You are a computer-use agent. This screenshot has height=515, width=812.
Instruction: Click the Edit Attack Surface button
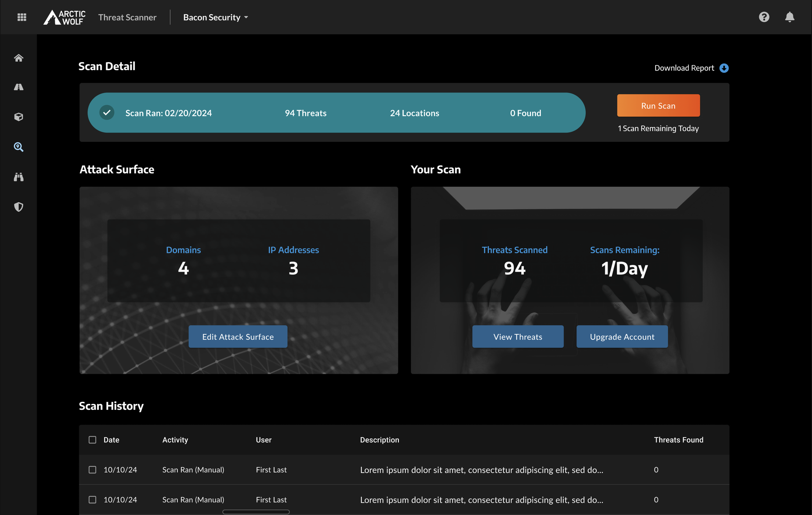[x=238, y=337]
